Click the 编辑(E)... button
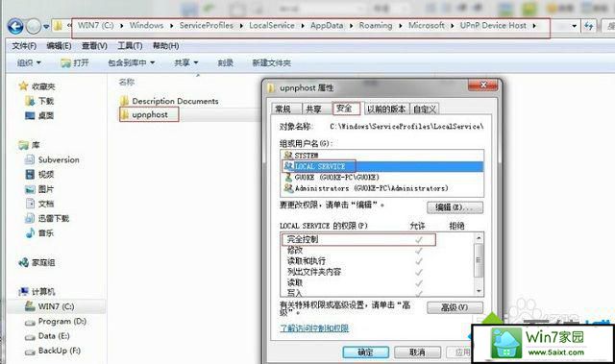 [455, 207]
